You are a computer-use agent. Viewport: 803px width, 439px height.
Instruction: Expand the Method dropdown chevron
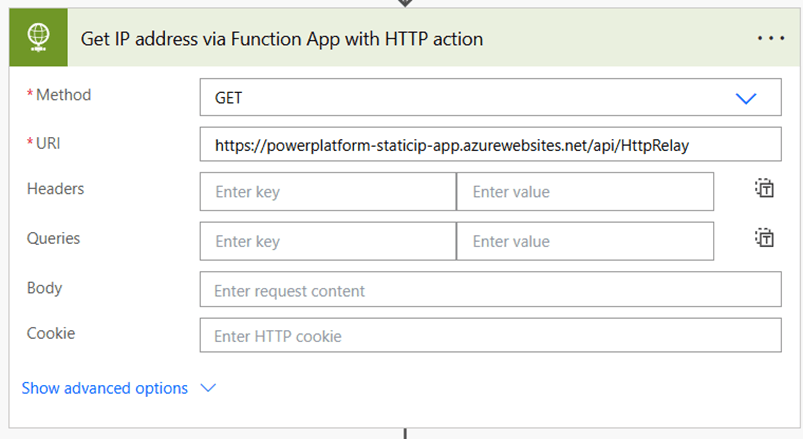coord(746,98)
